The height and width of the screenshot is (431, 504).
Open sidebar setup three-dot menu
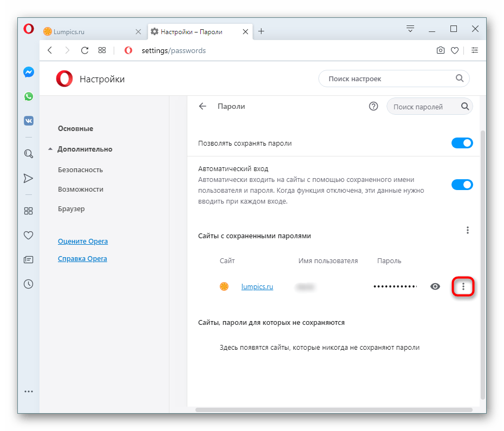pyautogui.click(x=29, y=391)
